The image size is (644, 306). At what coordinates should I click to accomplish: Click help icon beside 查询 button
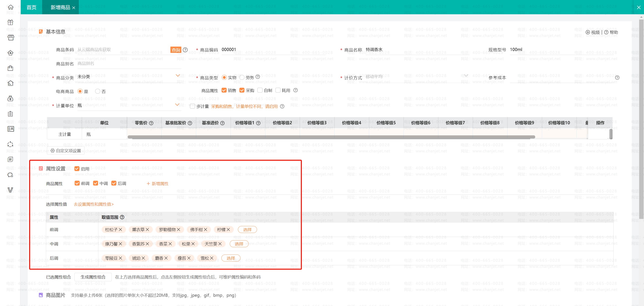pyautogui.click(x=185, y=50)
